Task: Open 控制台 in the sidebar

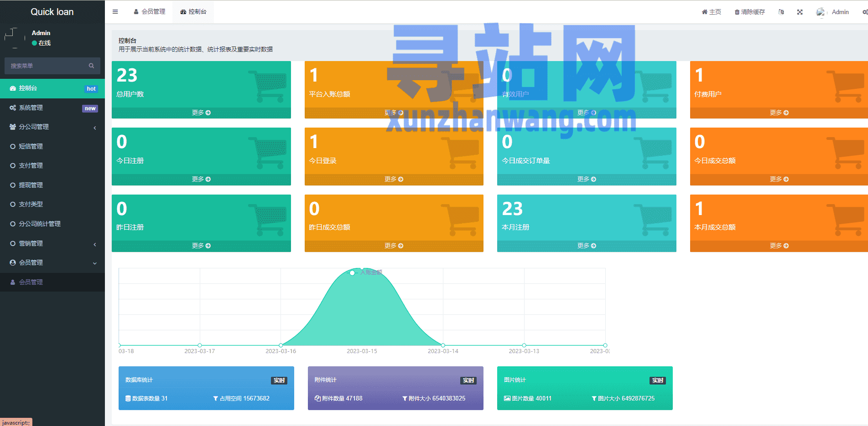Action: point(52,88)
